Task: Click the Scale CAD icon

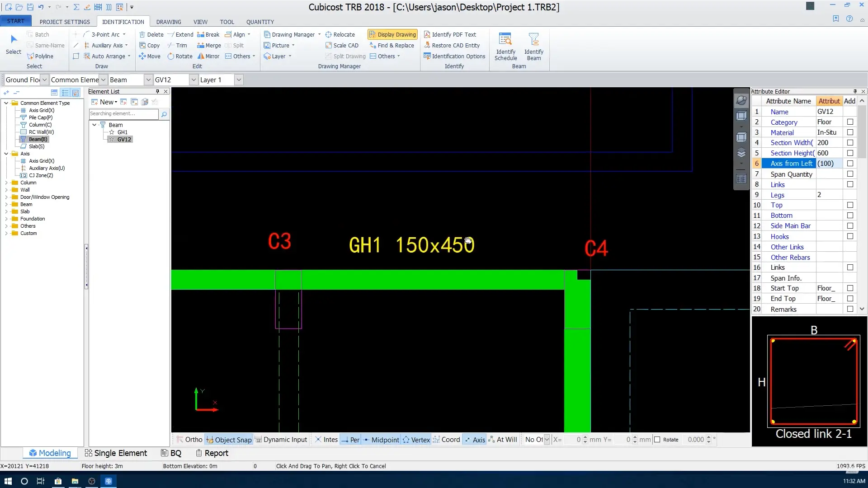Action: pyautogui.click(x=329, y=46)
